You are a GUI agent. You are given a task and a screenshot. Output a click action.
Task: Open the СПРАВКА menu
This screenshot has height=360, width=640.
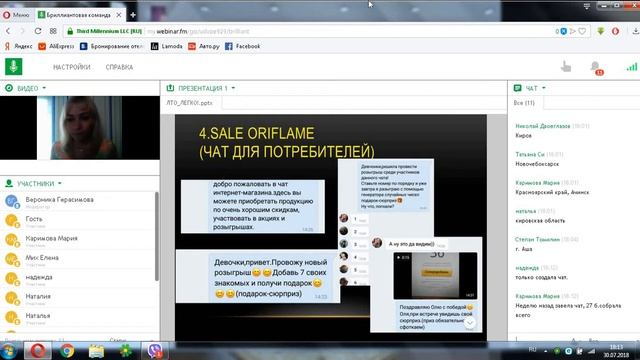[x=119, y=67]
